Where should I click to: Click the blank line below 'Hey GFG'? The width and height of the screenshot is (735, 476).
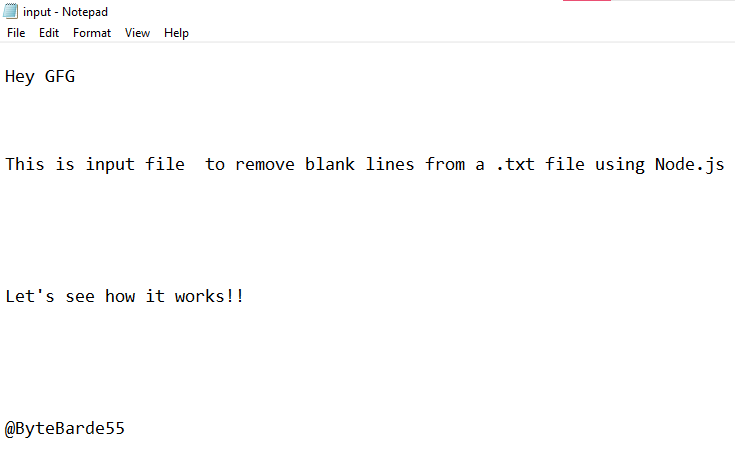point(368,121)
